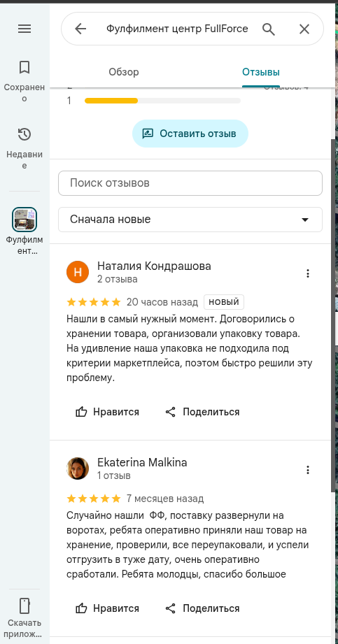Viewport: 338px width, 644px height.
Task: Click the magnifier search icon
Action: (x=269, y=29)
